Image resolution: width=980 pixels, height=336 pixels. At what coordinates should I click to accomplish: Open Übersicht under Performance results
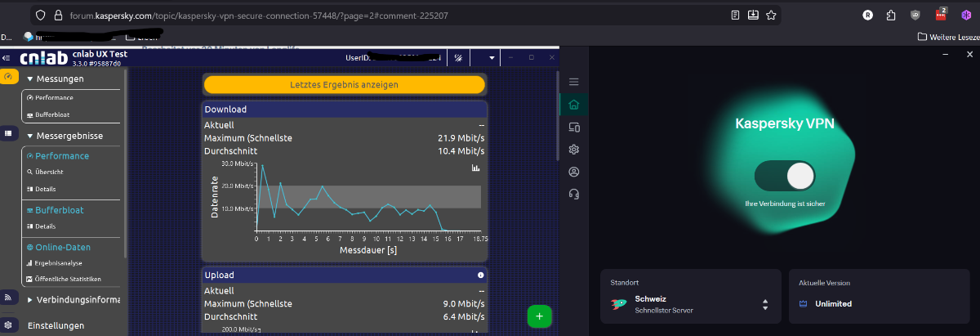pos(45,172)
